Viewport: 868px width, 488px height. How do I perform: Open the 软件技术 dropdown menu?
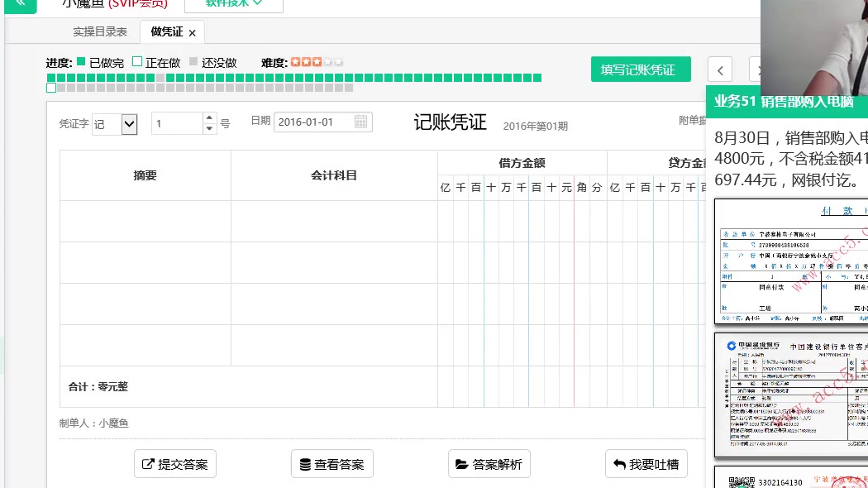point(234,4)
